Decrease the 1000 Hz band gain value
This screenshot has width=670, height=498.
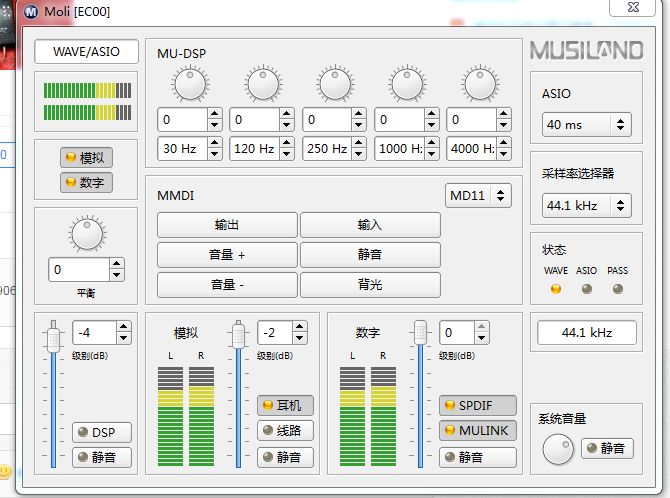coord(432,125)
